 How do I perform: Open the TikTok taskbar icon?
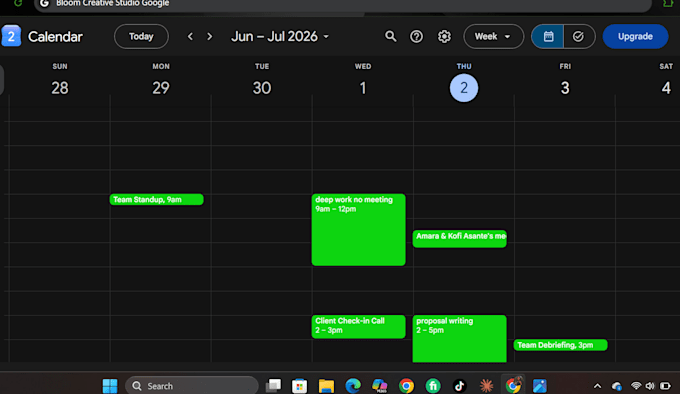[459, 385]
